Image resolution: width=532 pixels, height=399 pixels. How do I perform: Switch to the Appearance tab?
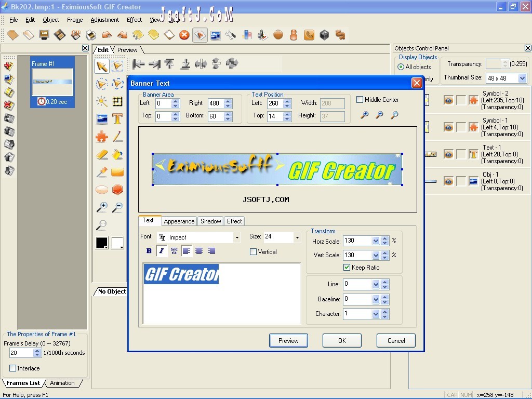(179, 221)
